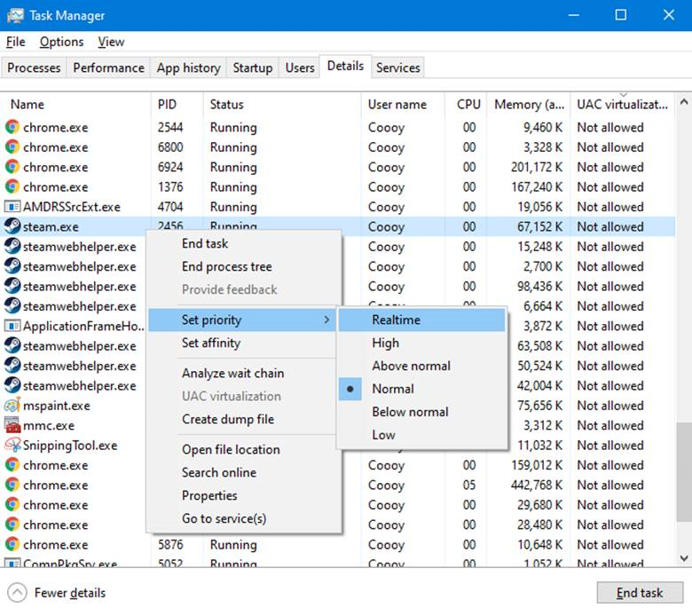Sort by the CPU column header
Screen dimensions: 692x616
466,105
